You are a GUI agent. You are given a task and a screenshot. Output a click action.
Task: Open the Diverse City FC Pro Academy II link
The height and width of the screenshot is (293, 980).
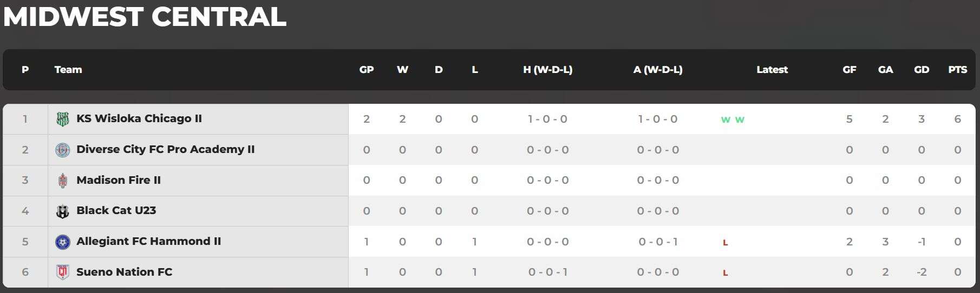[x=166, y=149]
